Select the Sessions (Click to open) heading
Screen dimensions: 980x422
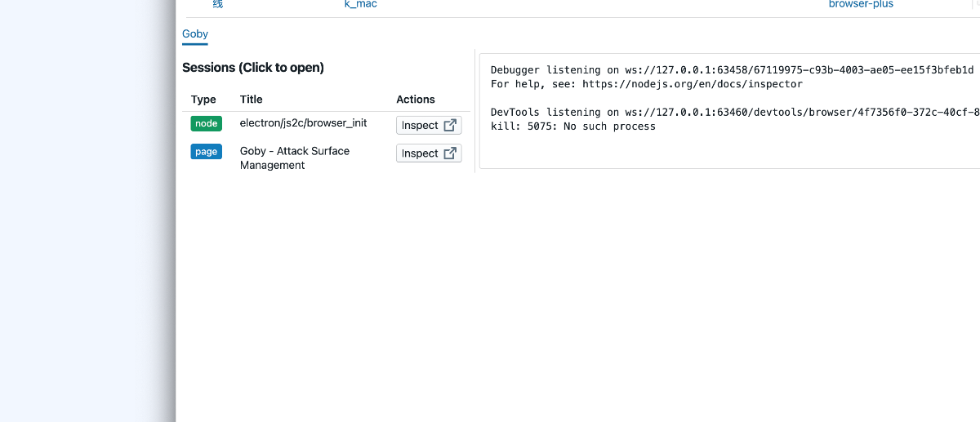tap(253, 68)
